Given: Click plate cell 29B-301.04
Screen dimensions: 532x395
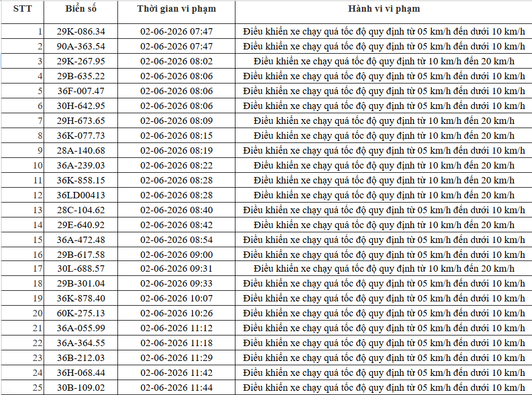Looking at the screenshot, I should coord(81,283).
